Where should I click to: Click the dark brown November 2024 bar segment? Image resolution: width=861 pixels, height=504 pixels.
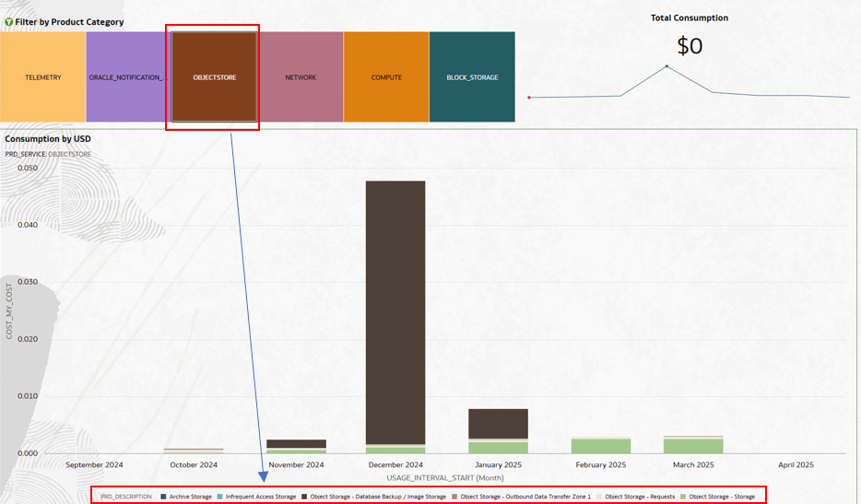[x=297, y=443]
